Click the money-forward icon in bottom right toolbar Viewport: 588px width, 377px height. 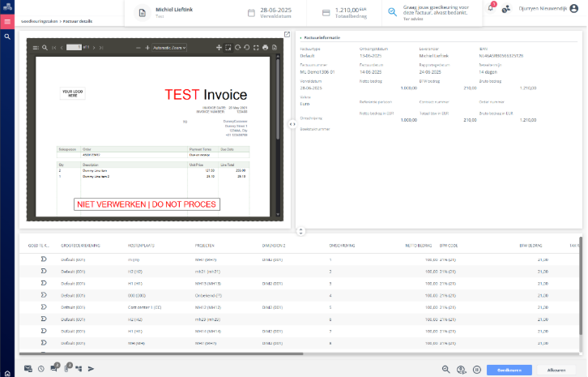click(x=462, y=370)
